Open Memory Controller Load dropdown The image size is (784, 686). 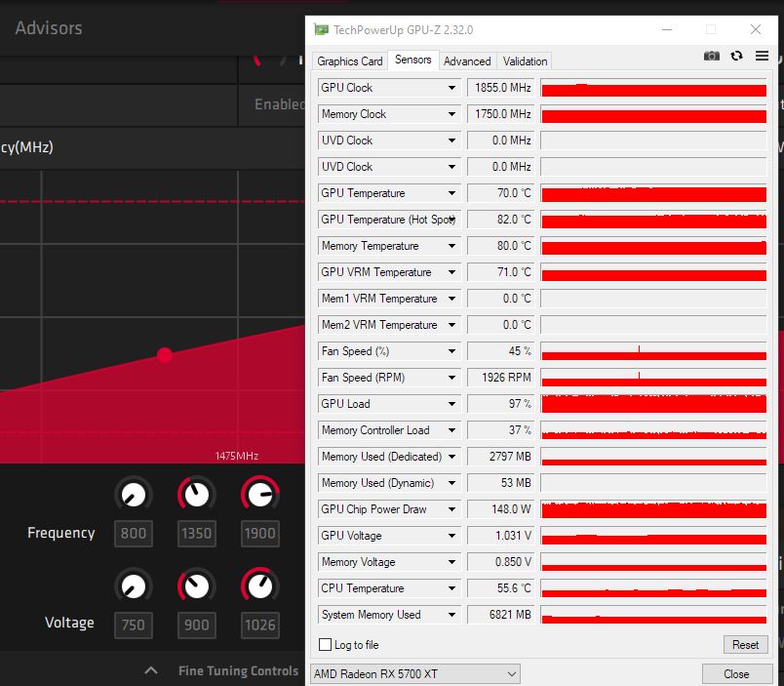[451, 430]
